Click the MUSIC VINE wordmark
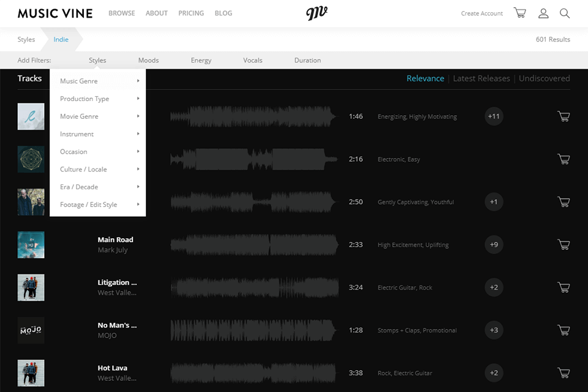 [55, 13]
